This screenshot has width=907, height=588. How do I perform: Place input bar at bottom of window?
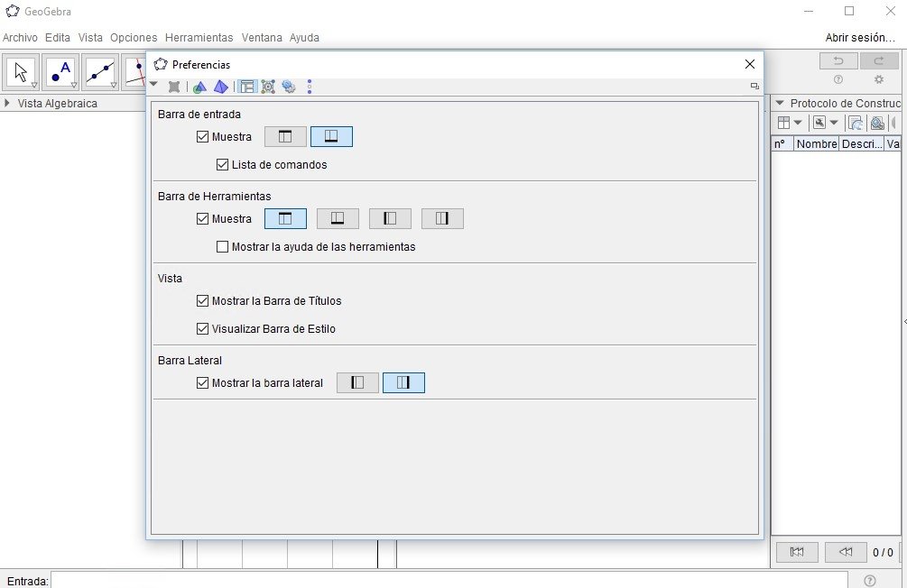click(x=331, y=137)
